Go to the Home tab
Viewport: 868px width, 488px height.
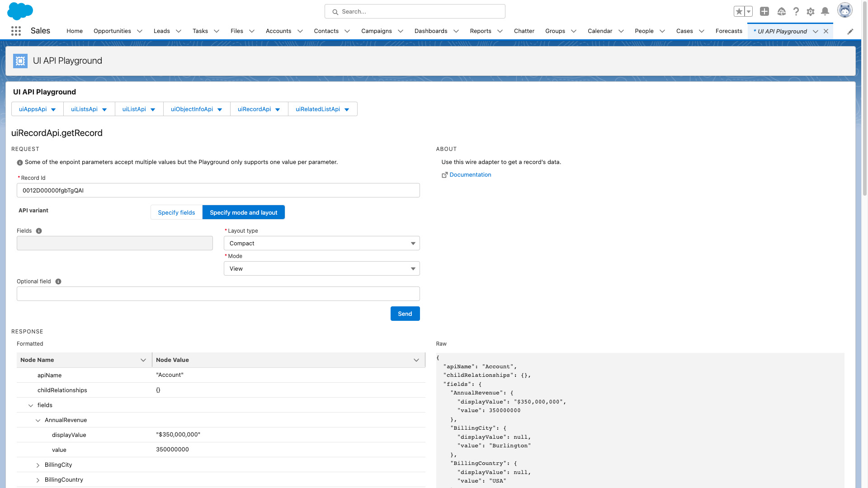(75, 31)
